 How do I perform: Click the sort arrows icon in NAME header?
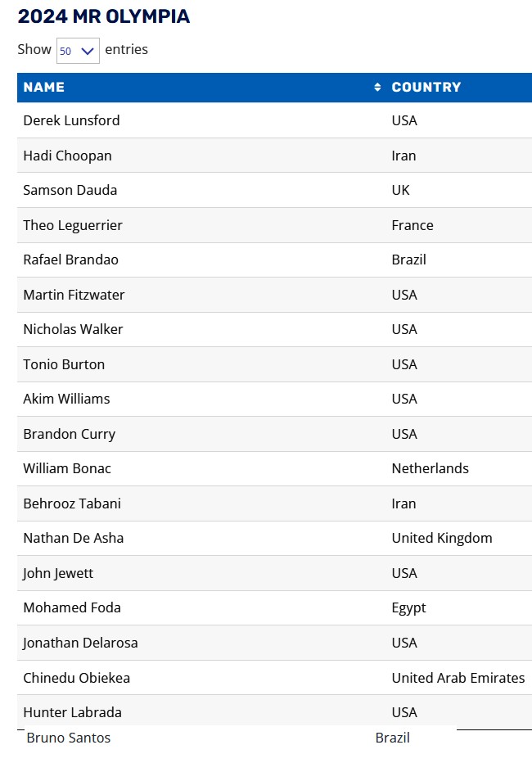coord(377,88)
